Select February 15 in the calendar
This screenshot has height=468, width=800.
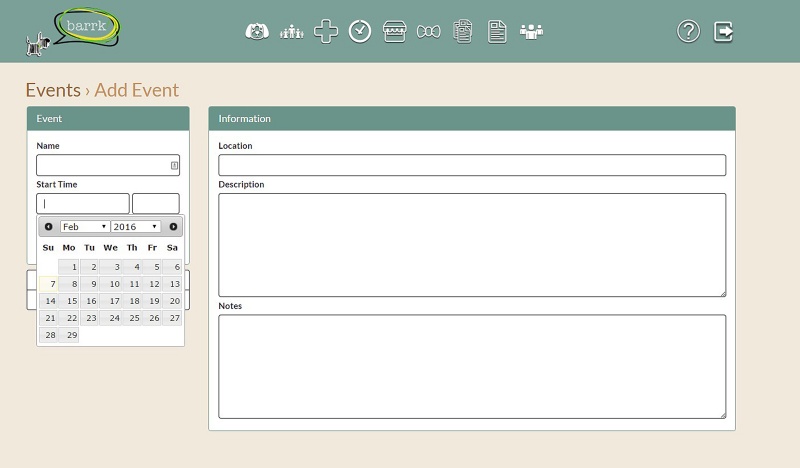pyautogui.click(x=69, y=301)
